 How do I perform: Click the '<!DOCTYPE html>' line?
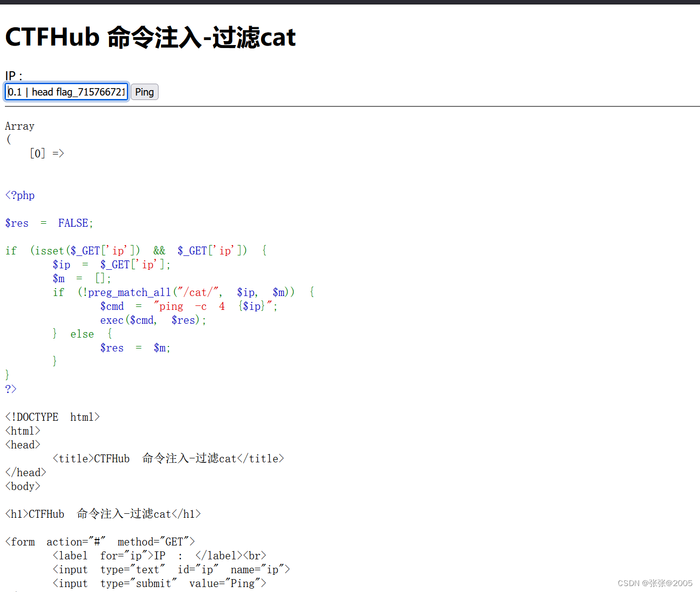click(x=53, y=417)
